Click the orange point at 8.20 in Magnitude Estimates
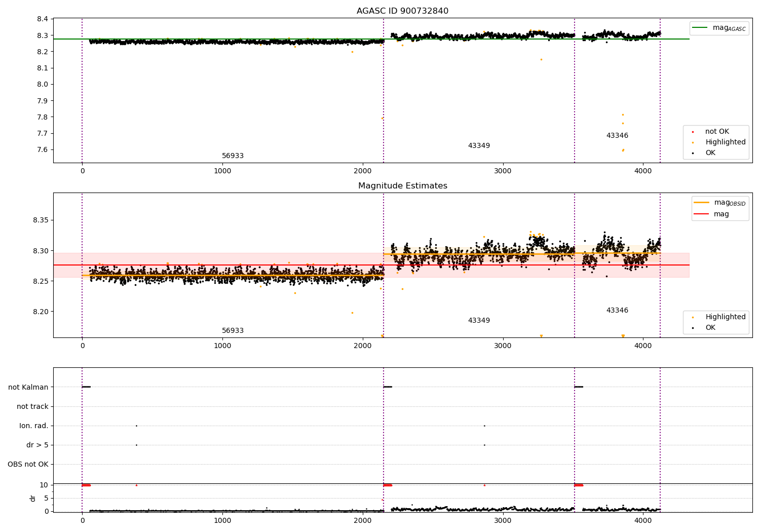This screenshot has height=532, width=760. pyautogui.click(x=352, y=313)
